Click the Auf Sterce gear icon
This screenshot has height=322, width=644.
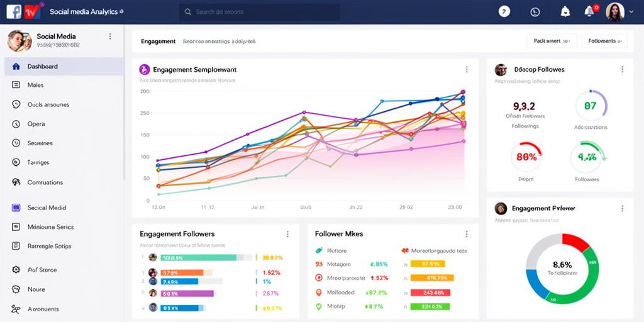[16, 270]
